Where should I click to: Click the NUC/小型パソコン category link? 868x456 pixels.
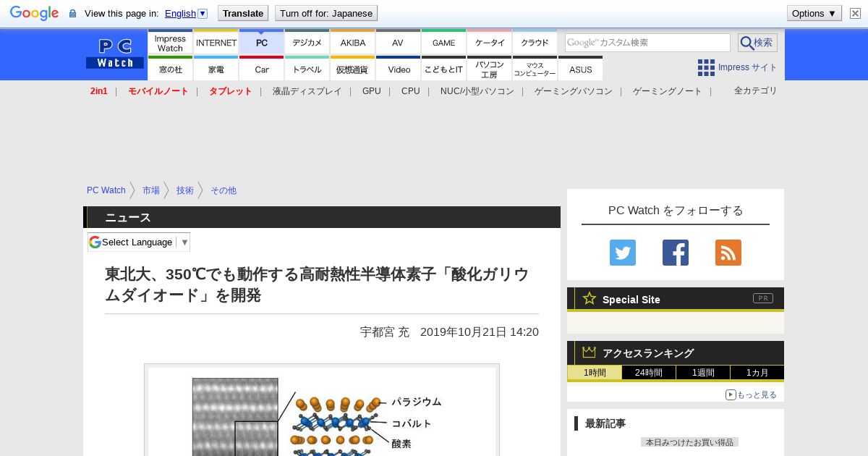[x=477, y=91]
